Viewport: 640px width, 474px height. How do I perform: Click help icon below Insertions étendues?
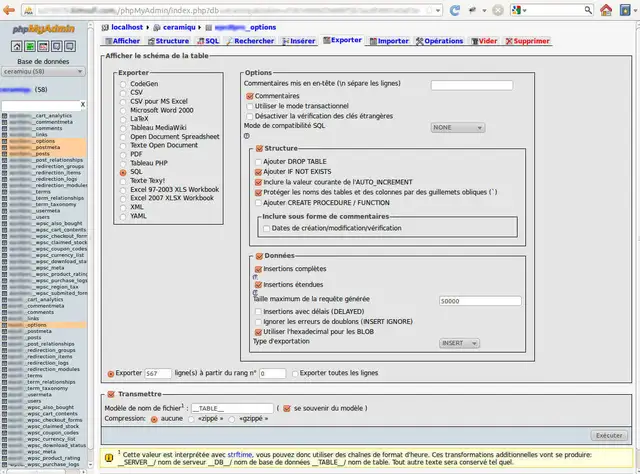255,292
